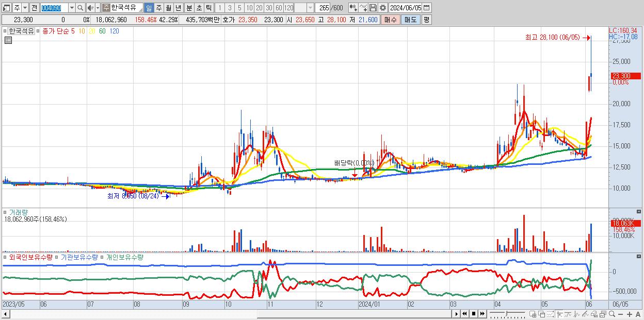Click the candle count field showing 265
Screen dimensions: 644x320
[323, 8]
